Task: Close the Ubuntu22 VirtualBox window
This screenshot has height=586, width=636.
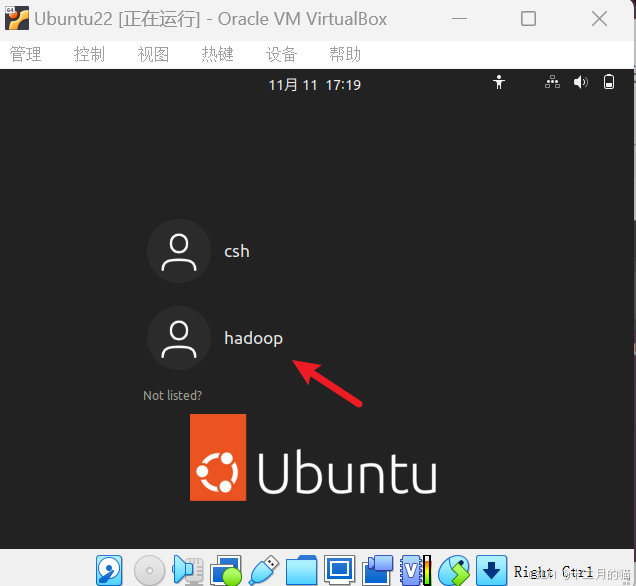Action: [x=599, y=19]
